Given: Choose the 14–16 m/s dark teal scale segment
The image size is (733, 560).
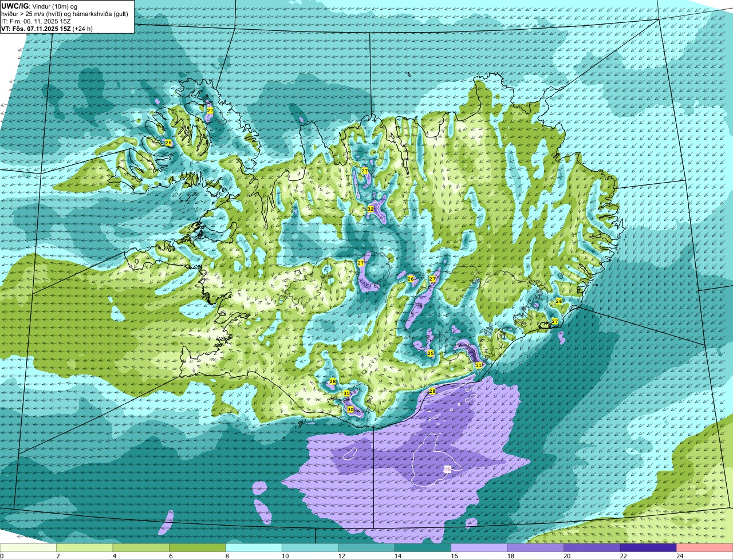Looking at the screenshot, I should point(423,548).
